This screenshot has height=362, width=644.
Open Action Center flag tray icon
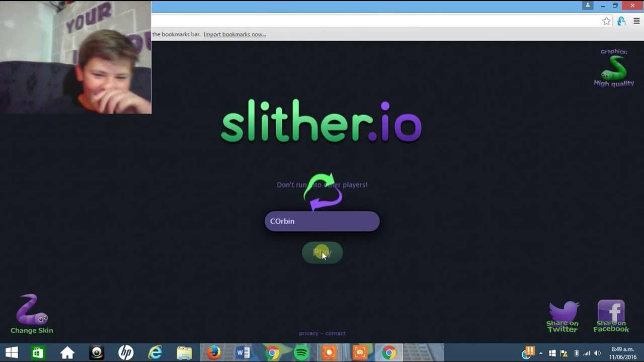click(x=564, y=353)
